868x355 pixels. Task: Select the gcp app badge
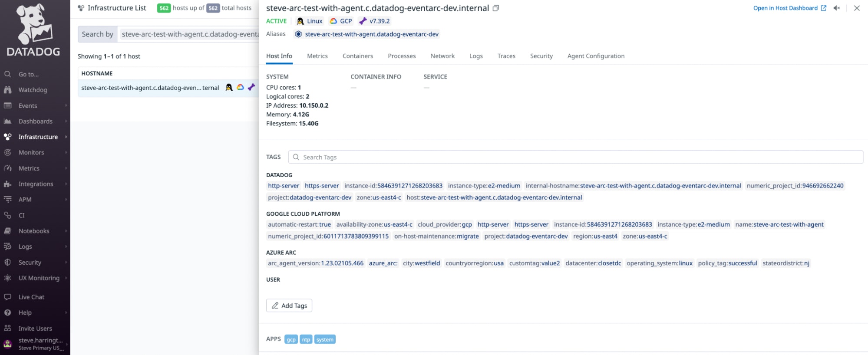[x=291, y=339]
